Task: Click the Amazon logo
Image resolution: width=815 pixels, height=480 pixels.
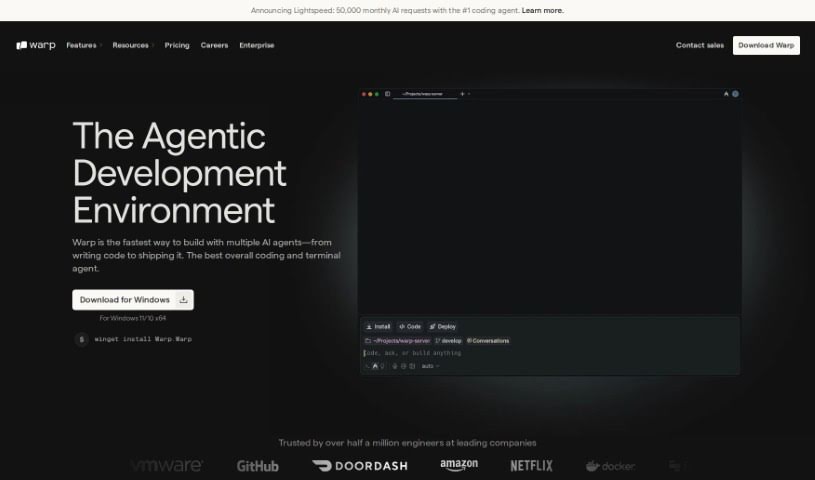Action: 459,465
